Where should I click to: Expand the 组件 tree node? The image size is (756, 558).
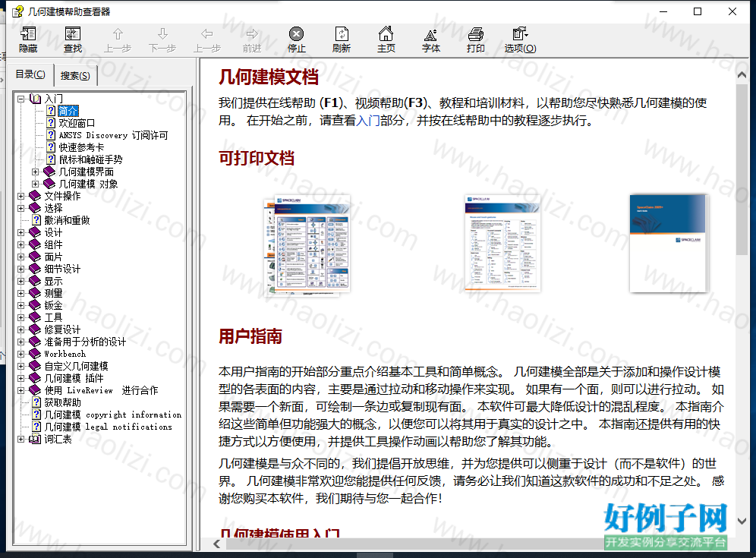[x=20, y=244]
